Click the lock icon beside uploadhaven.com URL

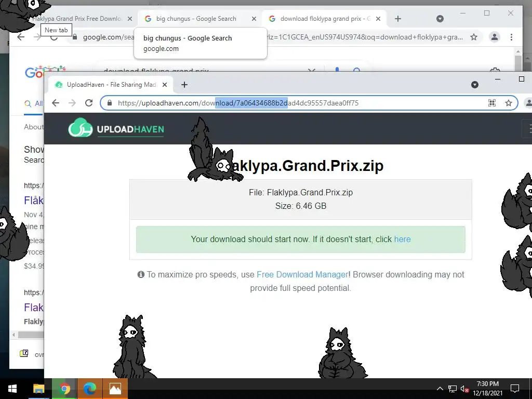point(109,103)
